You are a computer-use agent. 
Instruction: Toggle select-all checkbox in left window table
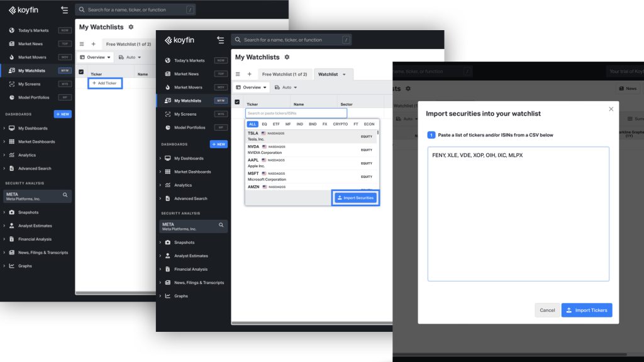pos(81,72)
